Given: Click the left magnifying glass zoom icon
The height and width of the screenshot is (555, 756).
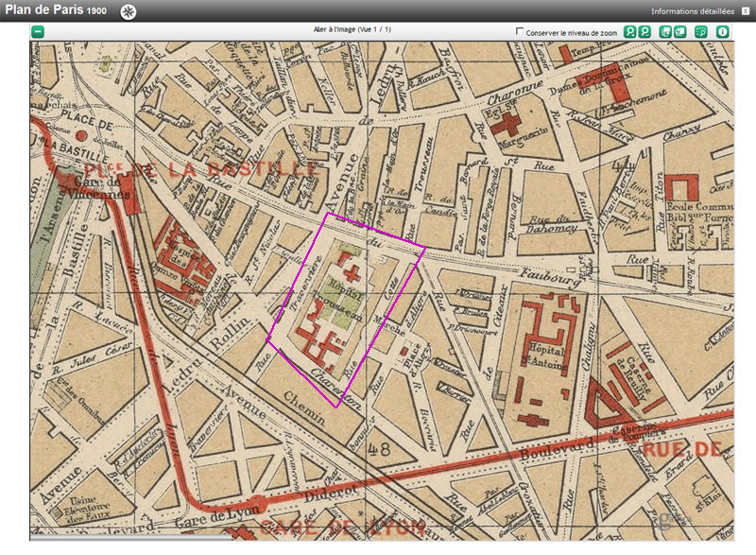Looking at the screenshot, I should (x=629, y=31).
